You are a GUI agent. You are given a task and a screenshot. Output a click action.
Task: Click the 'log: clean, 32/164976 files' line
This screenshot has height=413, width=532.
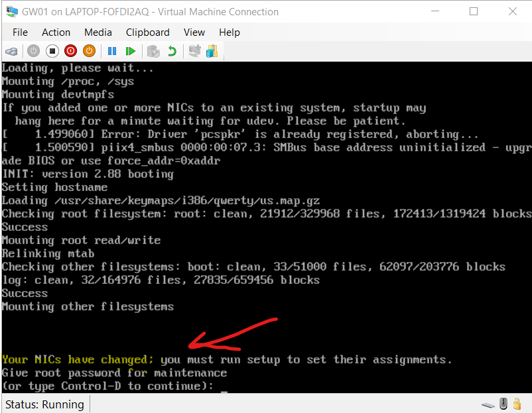pos(161,280)
